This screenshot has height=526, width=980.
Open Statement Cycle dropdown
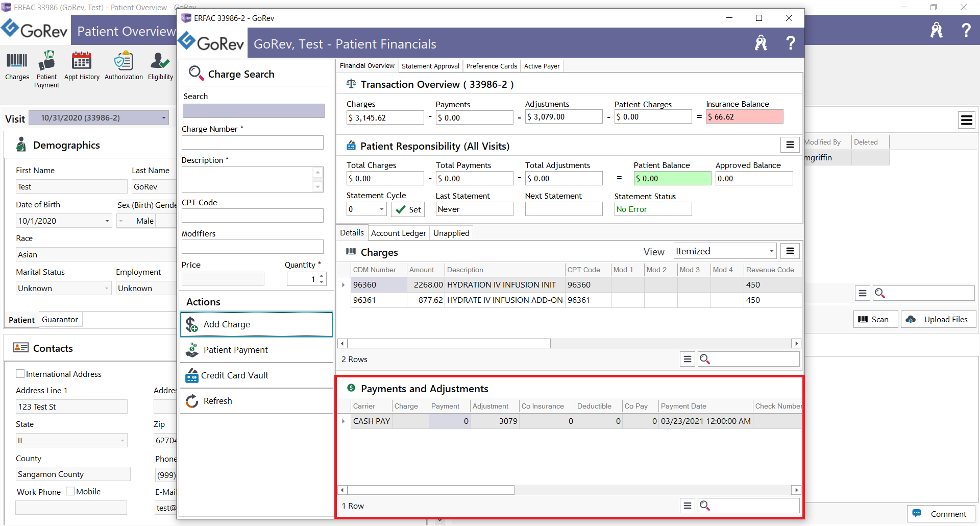(x=382, y=209)
